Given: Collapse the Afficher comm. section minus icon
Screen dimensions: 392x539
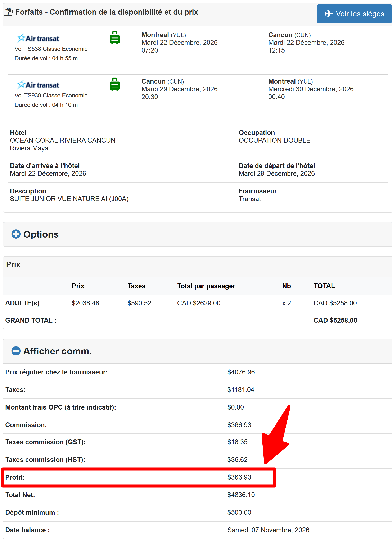Looking at the screenshot, I should click(16, 351).
